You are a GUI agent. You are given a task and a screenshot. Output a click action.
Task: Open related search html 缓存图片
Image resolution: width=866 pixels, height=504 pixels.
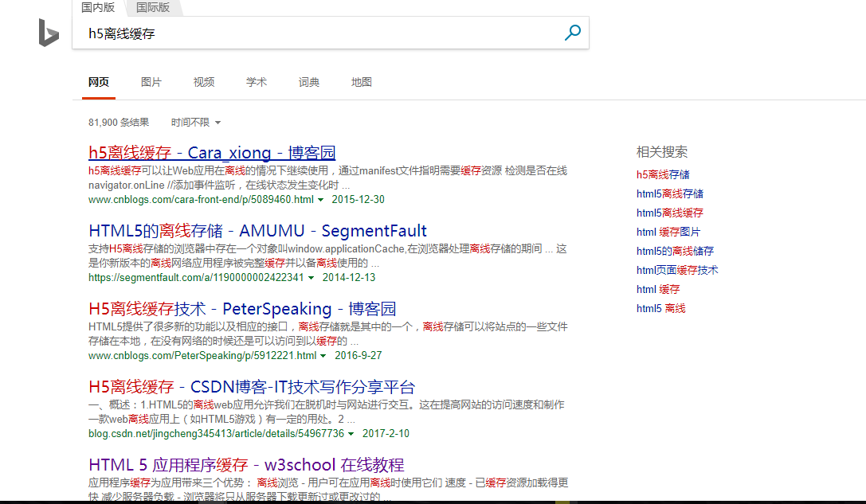pos(668,232)
